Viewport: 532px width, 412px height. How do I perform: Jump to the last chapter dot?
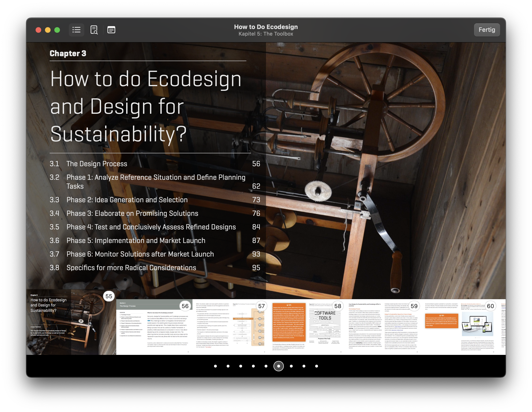[x=317, y=366]
